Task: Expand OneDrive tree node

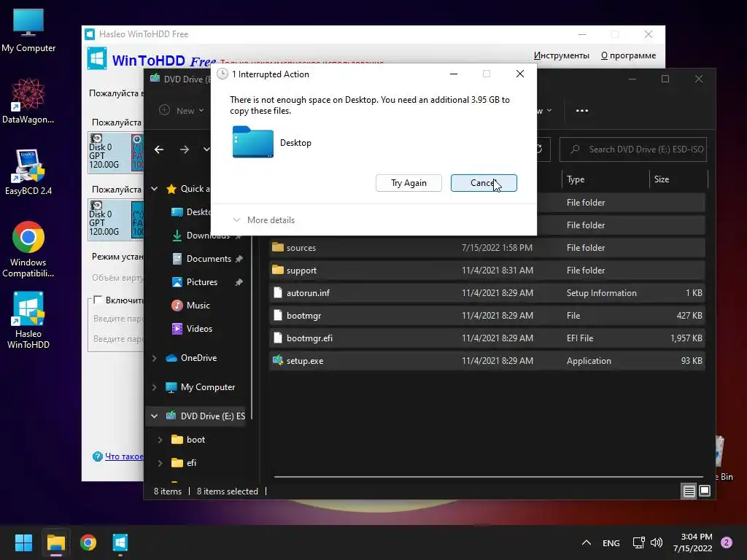Action: pyautogui.click(x=155, y=358)
